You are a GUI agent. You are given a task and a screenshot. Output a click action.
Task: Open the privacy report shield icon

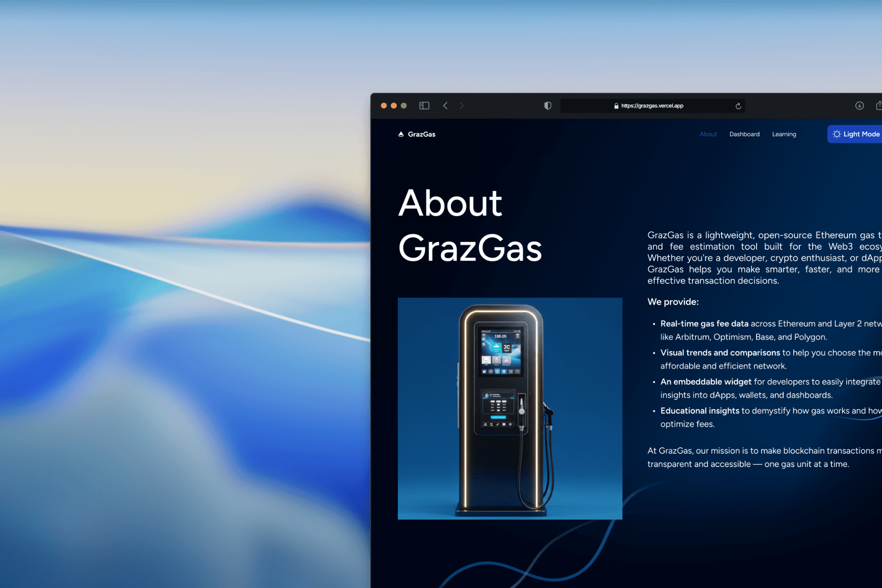coord(548,106)
